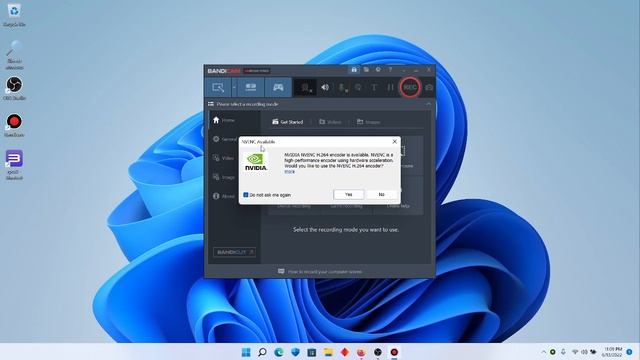The height and width of the screenshot is (360, 640).
Task: Capture a screenshot with the camera icon
Action: click(x=429, y=87)
